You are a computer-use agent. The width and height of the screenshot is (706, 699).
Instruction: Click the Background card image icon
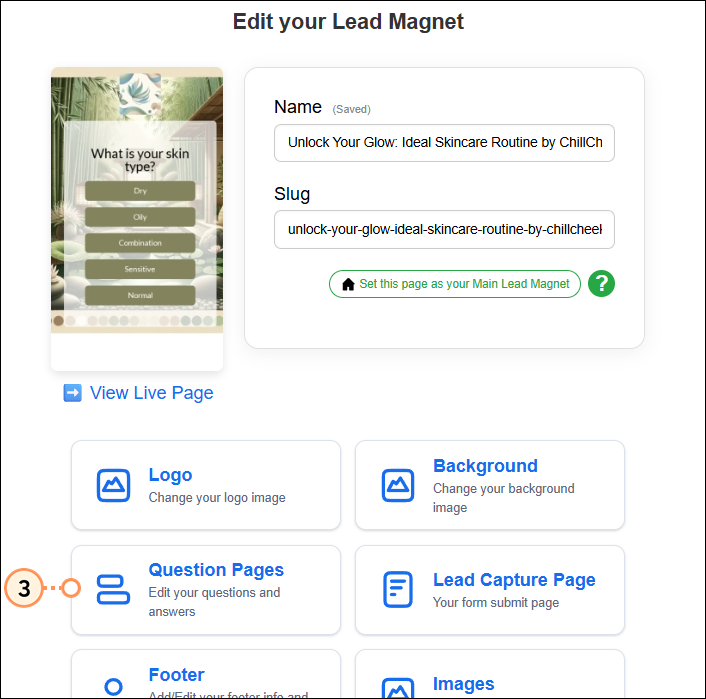(x=398, y=486)
